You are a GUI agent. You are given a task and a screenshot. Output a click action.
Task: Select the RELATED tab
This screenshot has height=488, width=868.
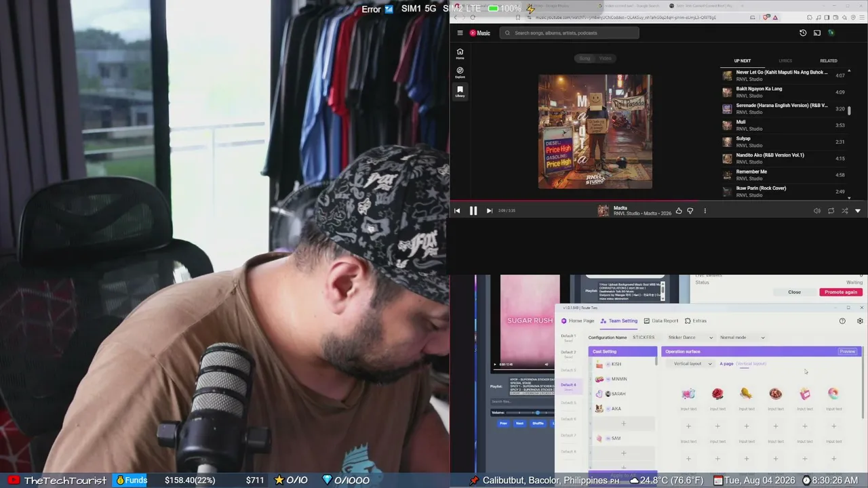[x=829, y=61]
